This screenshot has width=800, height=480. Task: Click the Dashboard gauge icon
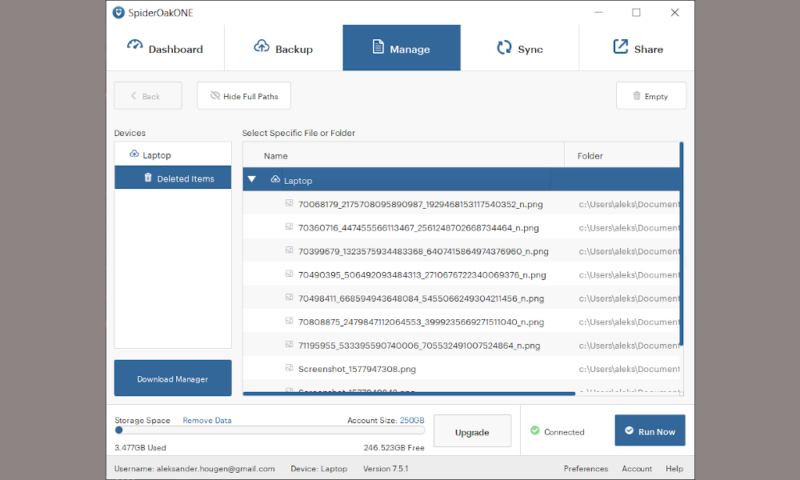pyautogui.click(x=135, y=46)
